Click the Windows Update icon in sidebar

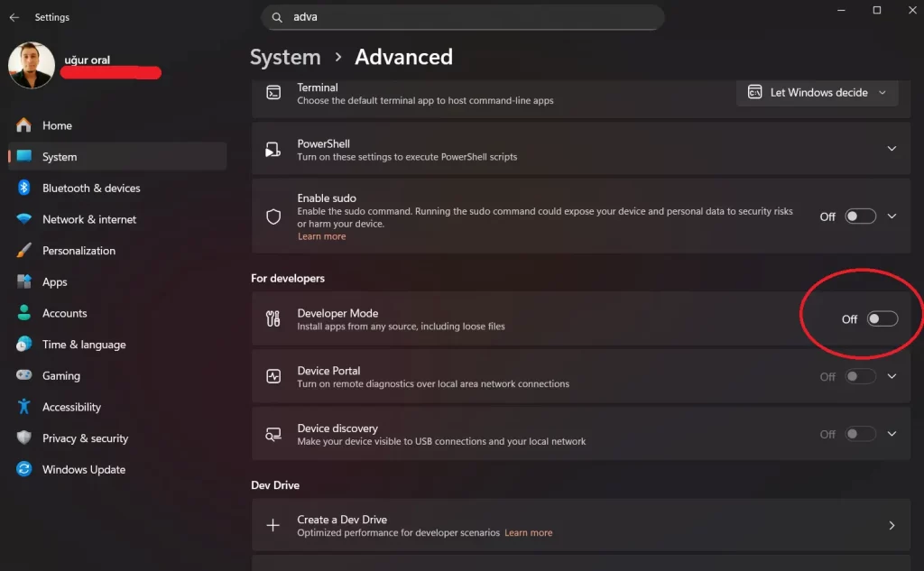pos(25,469)
